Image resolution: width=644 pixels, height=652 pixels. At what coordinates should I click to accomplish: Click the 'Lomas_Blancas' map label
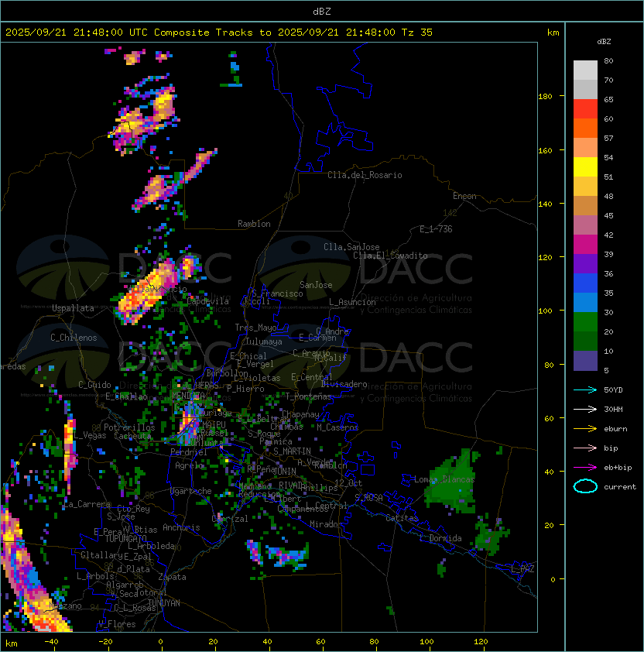click(x=444, y=479)
